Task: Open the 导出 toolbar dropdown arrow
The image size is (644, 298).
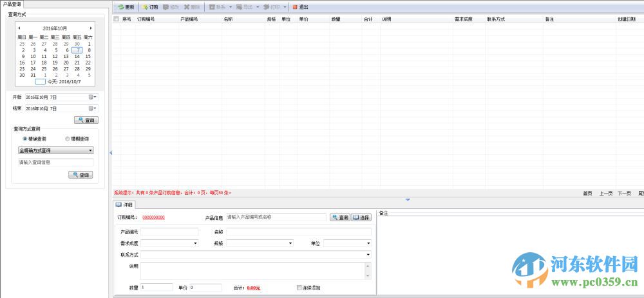Action: pyautogui.click(x=258, y=7)
